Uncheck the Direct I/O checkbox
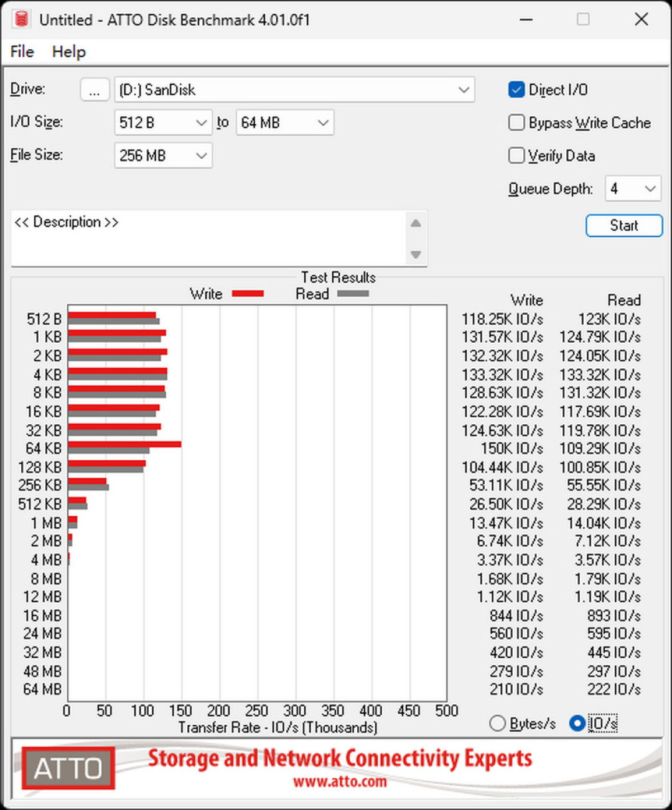The height and width of the screenshot is (810, 672). (x=516, y=90)
